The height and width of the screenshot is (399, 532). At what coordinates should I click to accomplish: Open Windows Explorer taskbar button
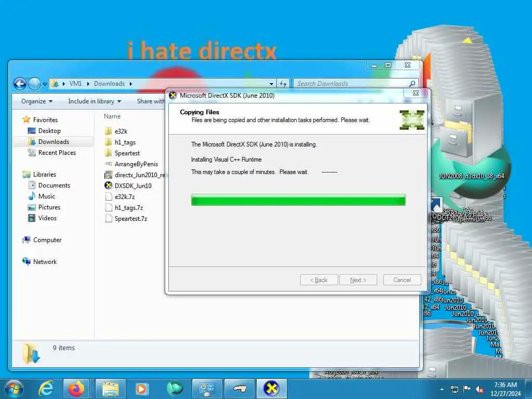(x=111, y=389)
